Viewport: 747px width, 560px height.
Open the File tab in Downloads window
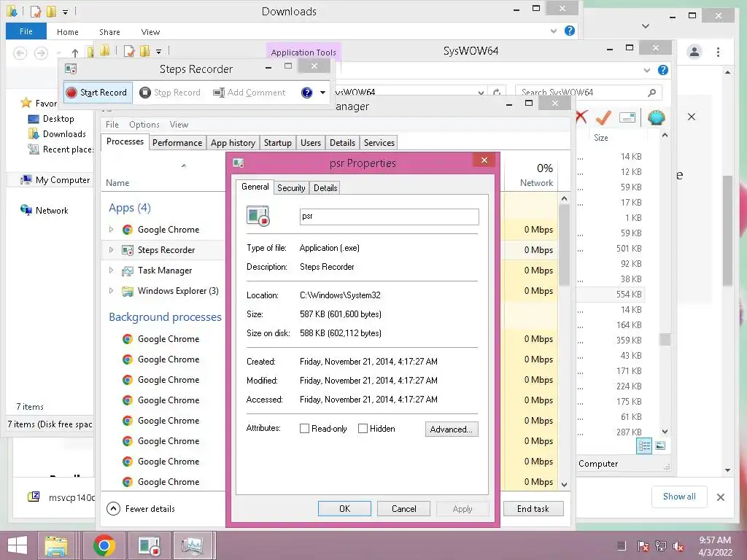coord(26,31)
